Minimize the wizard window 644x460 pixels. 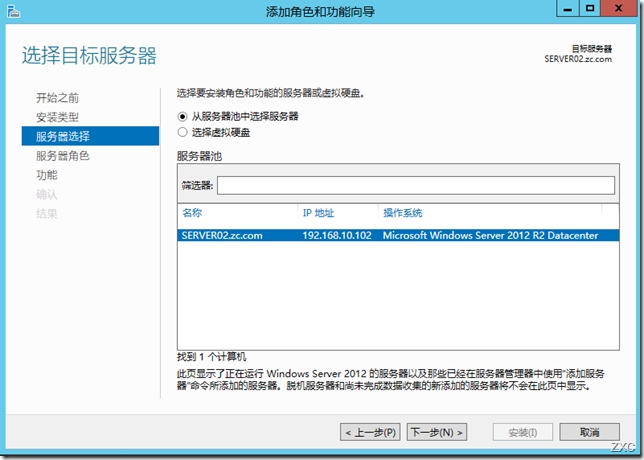click(x=568, y=9)
